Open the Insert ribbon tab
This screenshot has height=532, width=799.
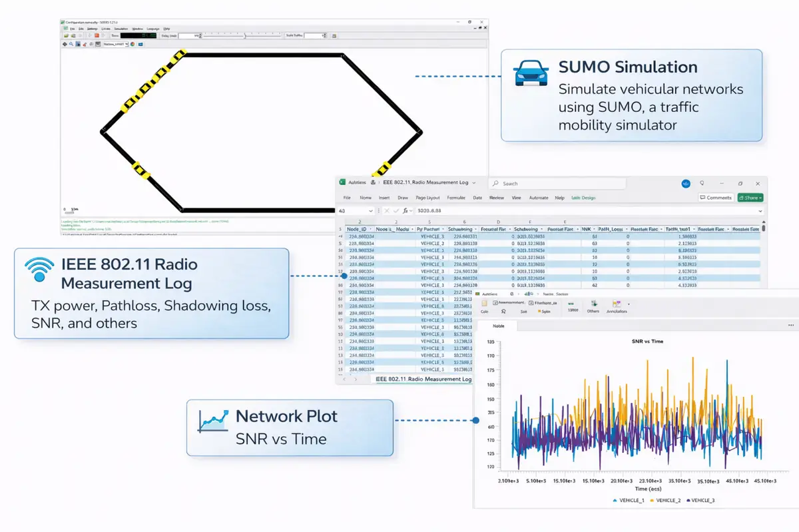point(384,198)
